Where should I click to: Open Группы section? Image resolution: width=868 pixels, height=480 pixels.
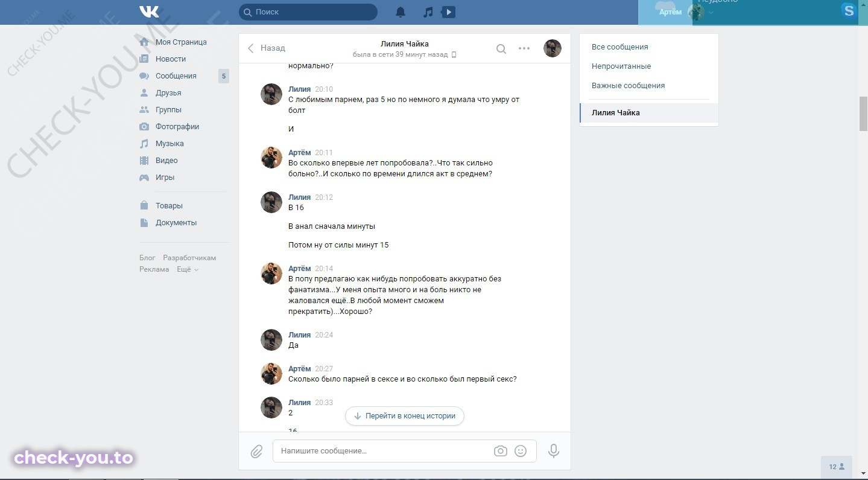pos(168,110)
